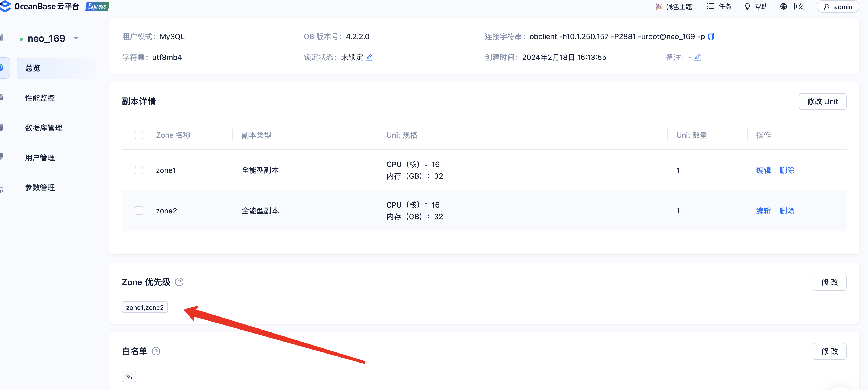Select all zones checkbox in header
This screenshot has width=868, height=390.
coord(139,135)
